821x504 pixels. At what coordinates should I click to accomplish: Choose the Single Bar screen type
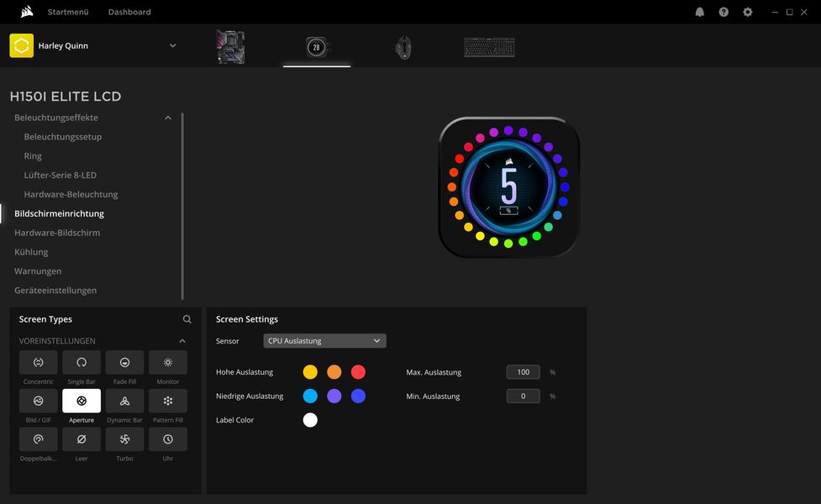coord(82,362)
